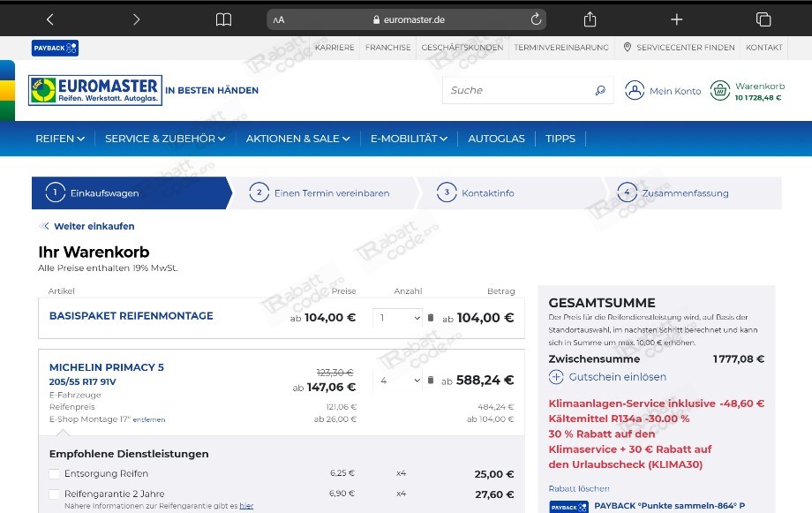Click entfernen next to E-Shop Montage
The image size is (812, 513).
149,419
